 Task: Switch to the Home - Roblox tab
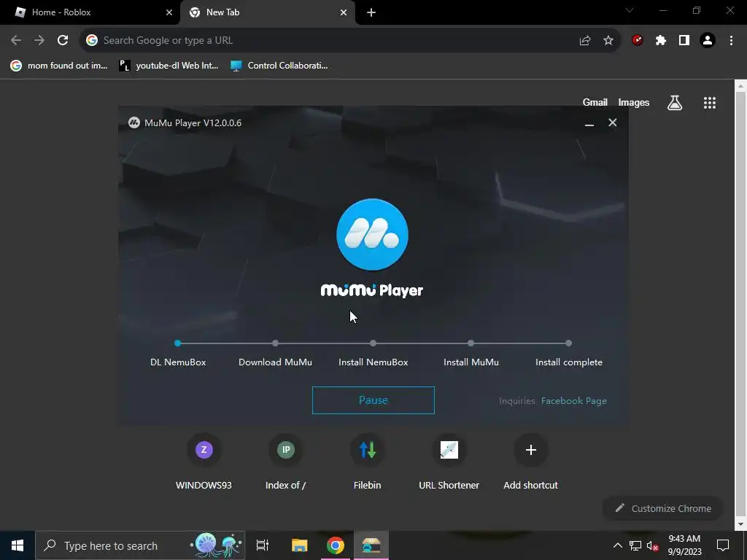click(x=90, y=12)
